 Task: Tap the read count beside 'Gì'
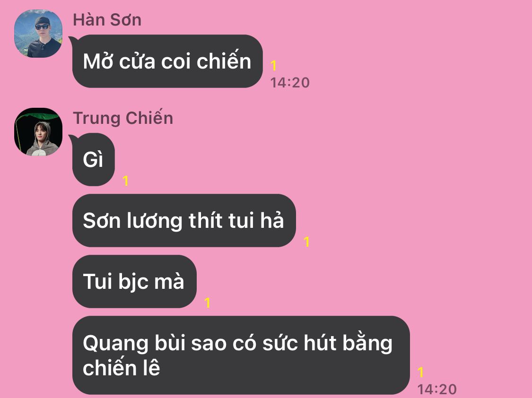click(125, 181)
